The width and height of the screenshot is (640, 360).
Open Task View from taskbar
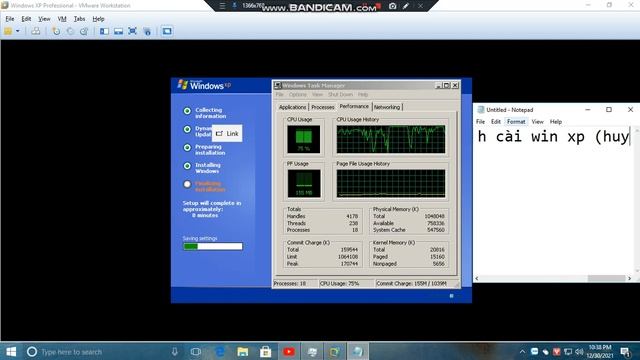[x=196, y=351]
